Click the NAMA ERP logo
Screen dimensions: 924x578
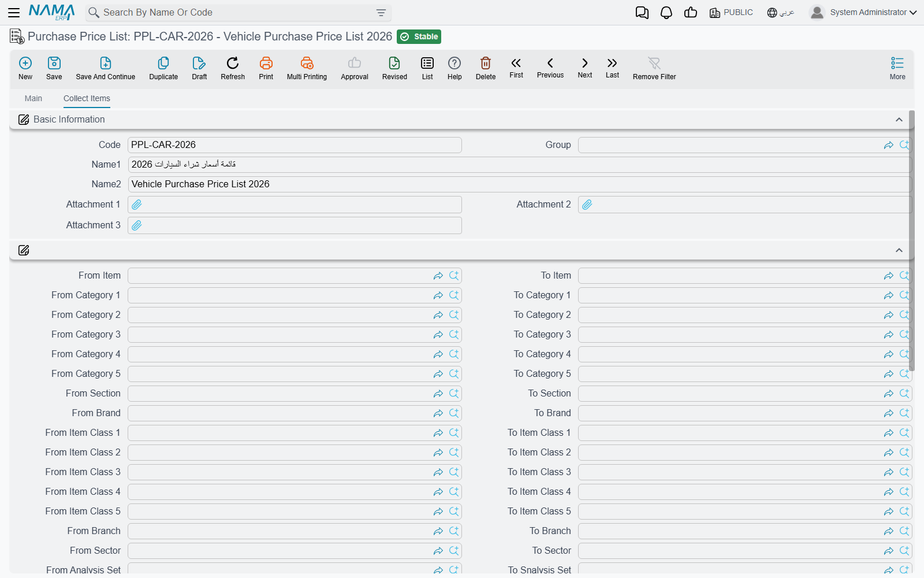pos(52,12)
